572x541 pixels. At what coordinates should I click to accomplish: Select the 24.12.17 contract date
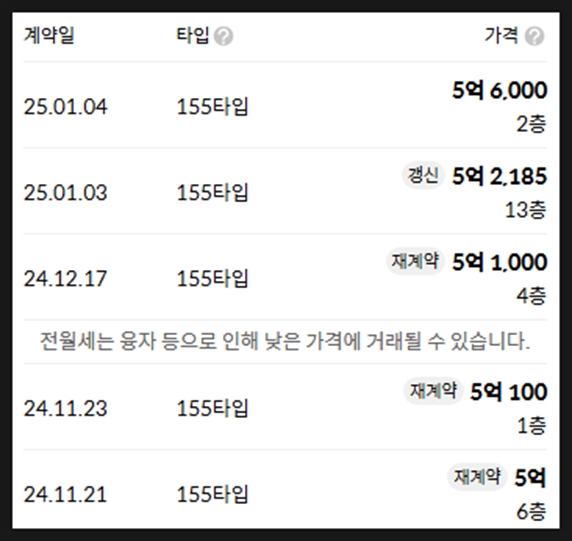point(65,279)
